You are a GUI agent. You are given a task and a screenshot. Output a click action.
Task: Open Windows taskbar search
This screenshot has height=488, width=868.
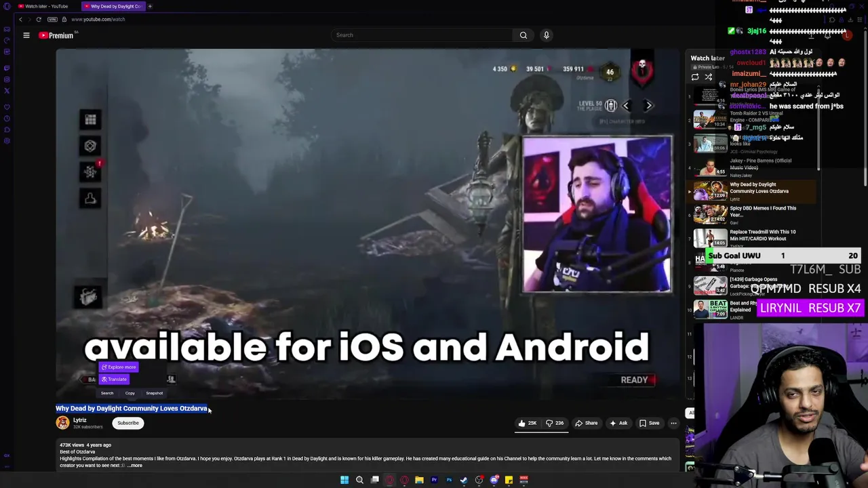pos(359,480)
